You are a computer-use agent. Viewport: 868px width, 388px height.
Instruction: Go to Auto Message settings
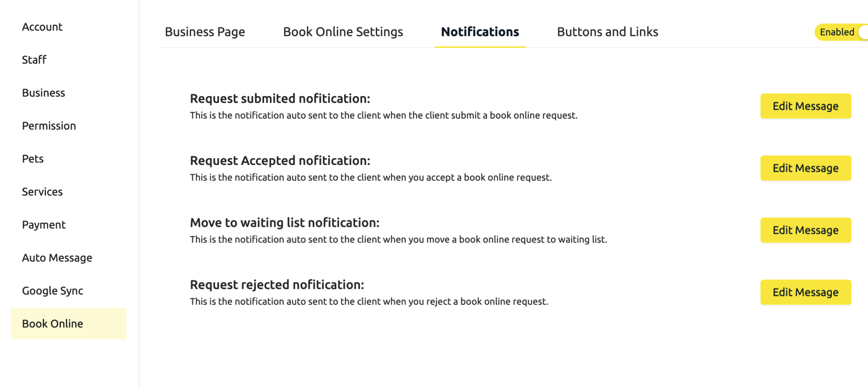click(57, 257)
